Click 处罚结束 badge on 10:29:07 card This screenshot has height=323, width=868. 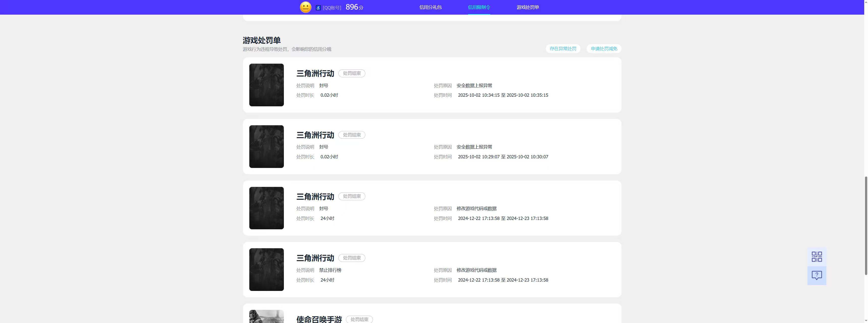pos(351,135)
